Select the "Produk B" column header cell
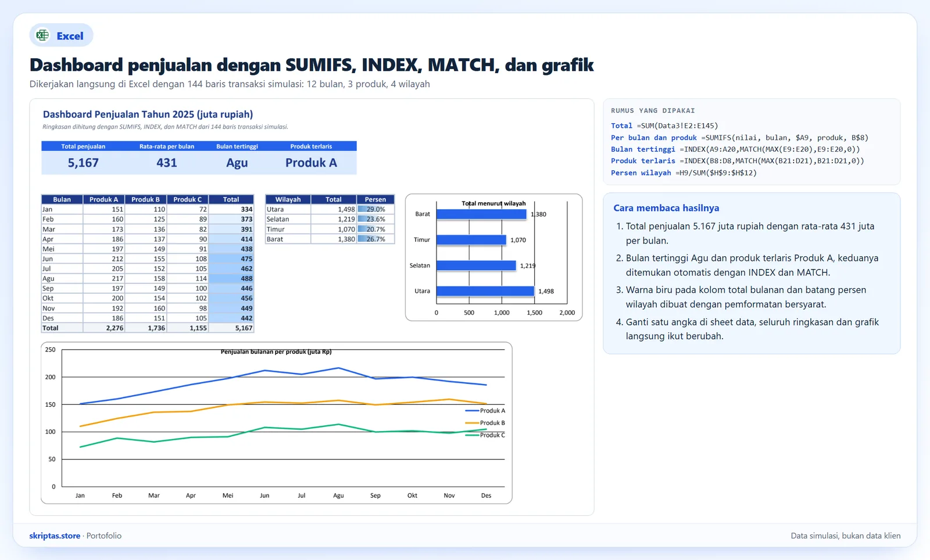 click(x=145, y=199)
